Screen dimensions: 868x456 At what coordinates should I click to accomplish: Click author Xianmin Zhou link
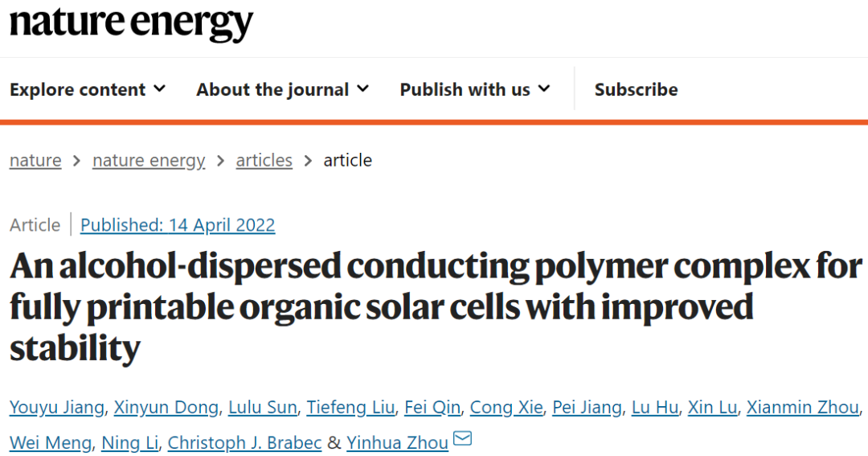803,408
